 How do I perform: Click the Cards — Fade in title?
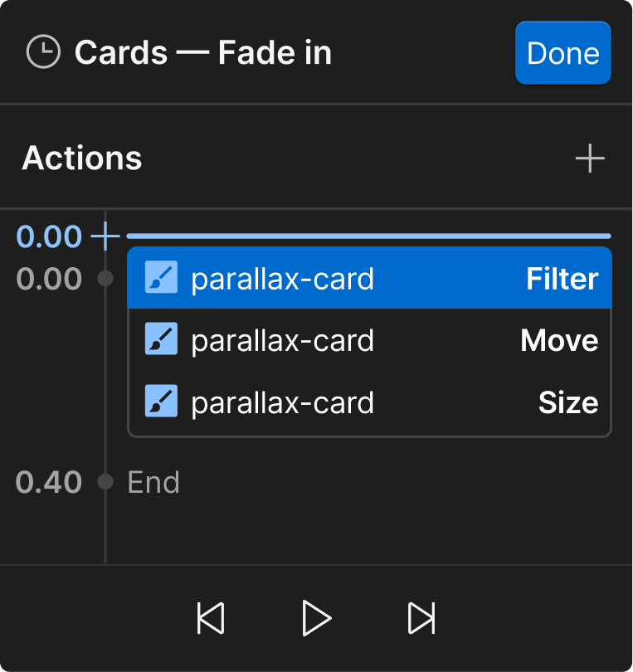pos(203,53)
